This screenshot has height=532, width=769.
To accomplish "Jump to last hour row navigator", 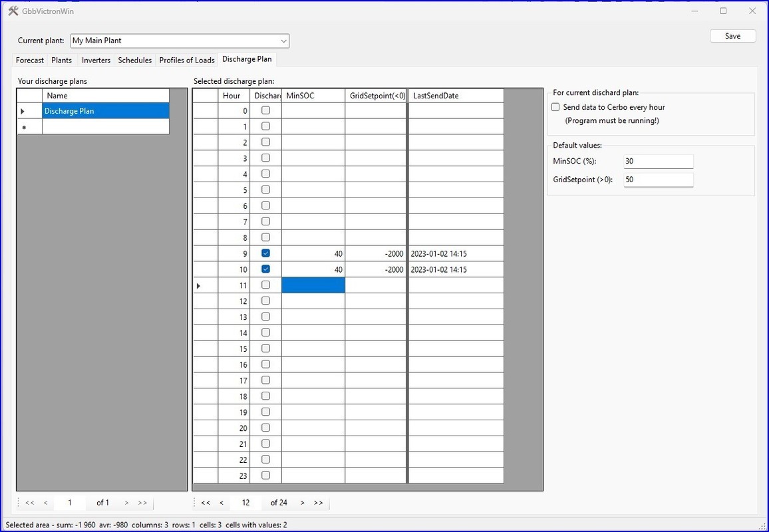I will (319, 503).
